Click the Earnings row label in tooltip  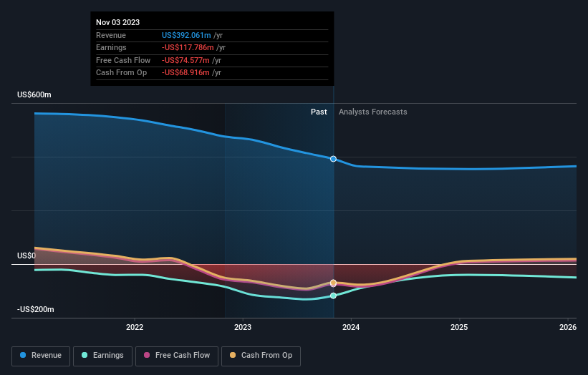click(x=111, y=47)
